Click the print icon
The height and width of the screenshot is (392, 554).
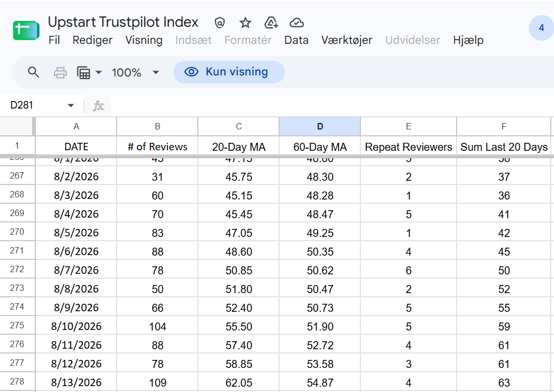pos(60,72)
